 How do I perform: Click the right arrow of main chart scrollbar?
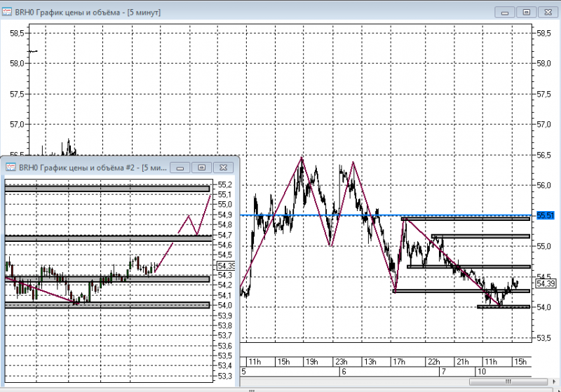553,381
